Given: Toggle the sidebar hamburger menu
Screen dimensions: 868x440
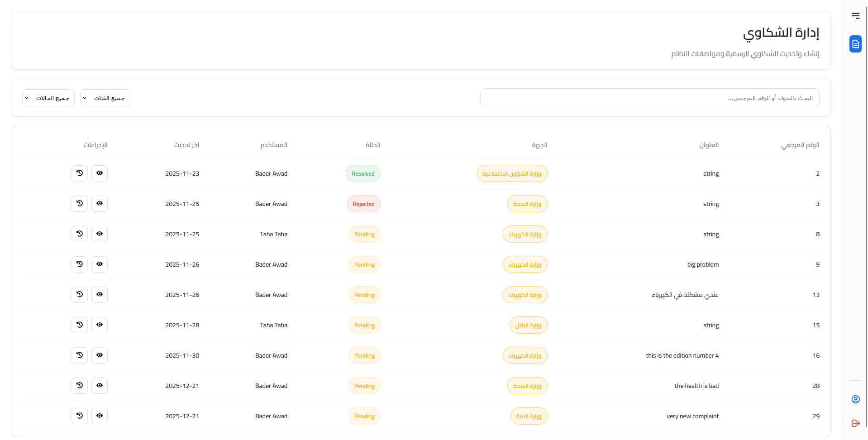Looking at the screenshot, I should [x=855, y=16].
